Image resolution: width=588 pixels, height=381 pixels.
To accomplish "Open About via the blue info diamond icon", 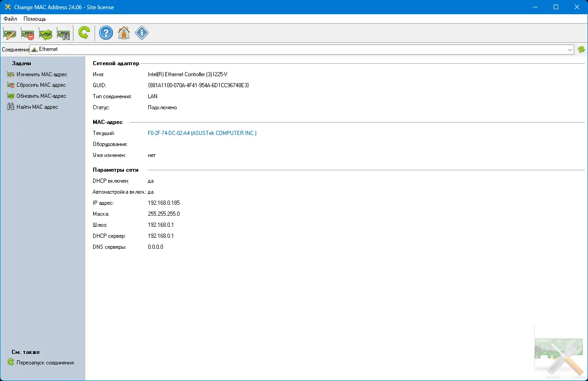I will [141, 33].
